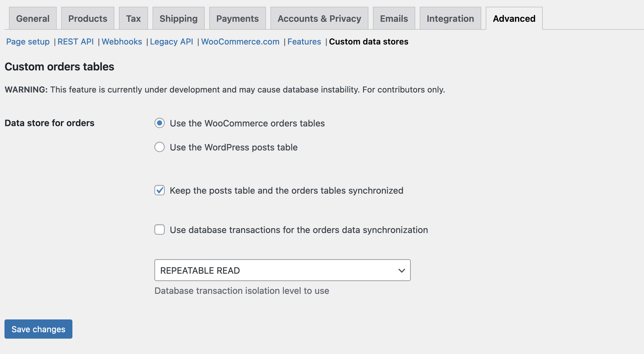This screenshot has height=354, width=644.
Task: View the Legacy API settings
Action: coord(171,42)
